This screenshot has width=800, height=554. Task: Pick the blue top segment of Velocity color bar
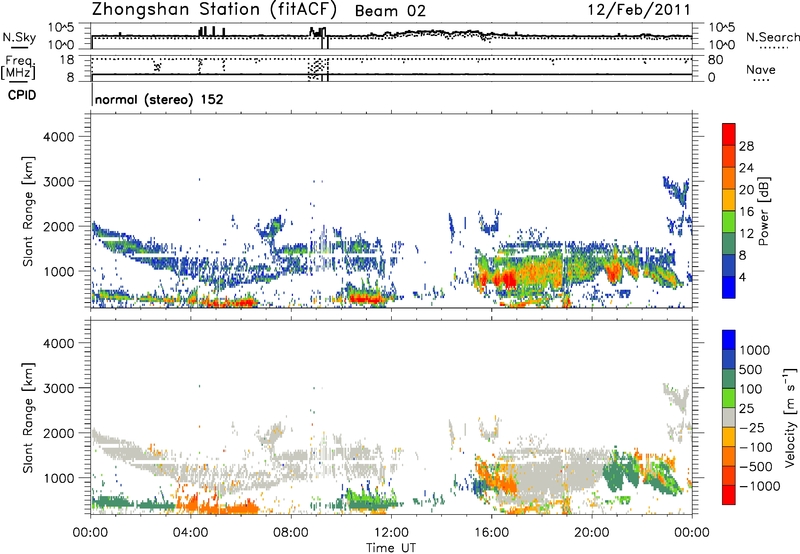[729, 340]
